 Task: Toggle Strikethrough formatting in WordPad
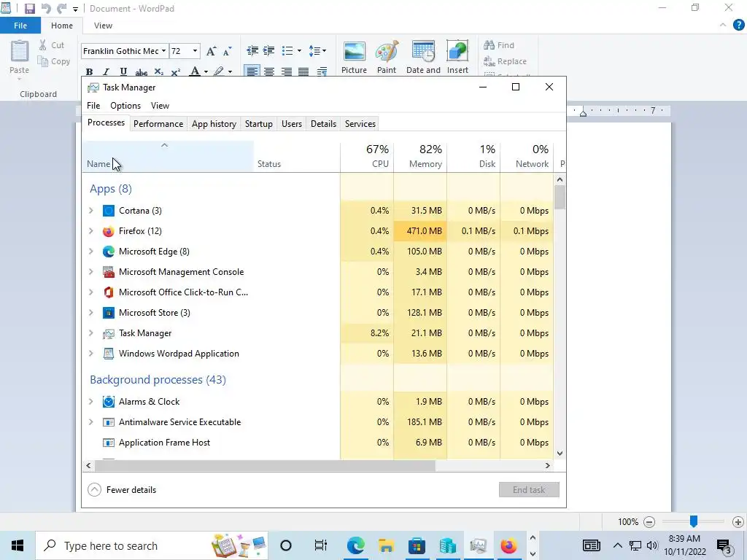point(141,72)
